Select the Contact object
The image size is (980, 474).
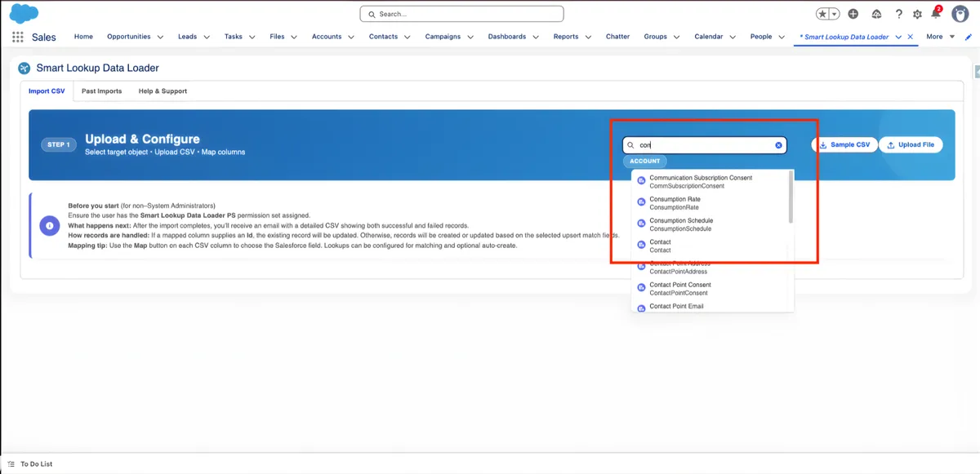pos(709,246)
